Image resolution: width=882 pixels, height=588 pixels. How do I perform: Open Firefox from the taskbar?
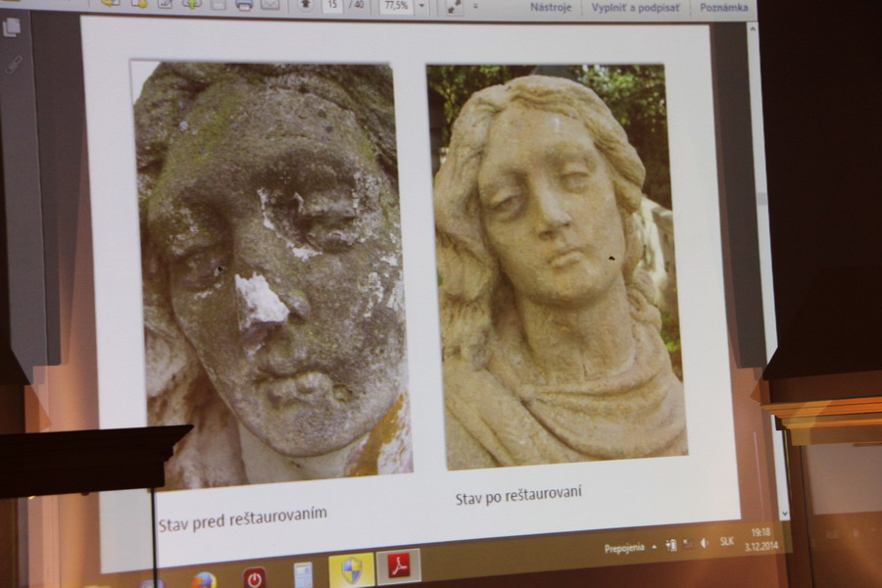204,581
